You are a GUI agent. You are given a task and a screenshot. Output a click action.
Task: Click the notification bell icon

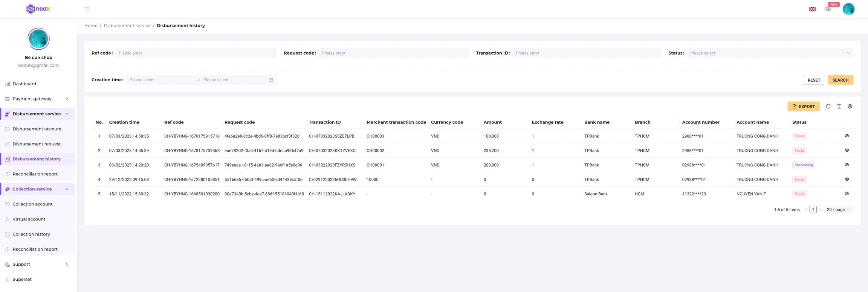827,9
